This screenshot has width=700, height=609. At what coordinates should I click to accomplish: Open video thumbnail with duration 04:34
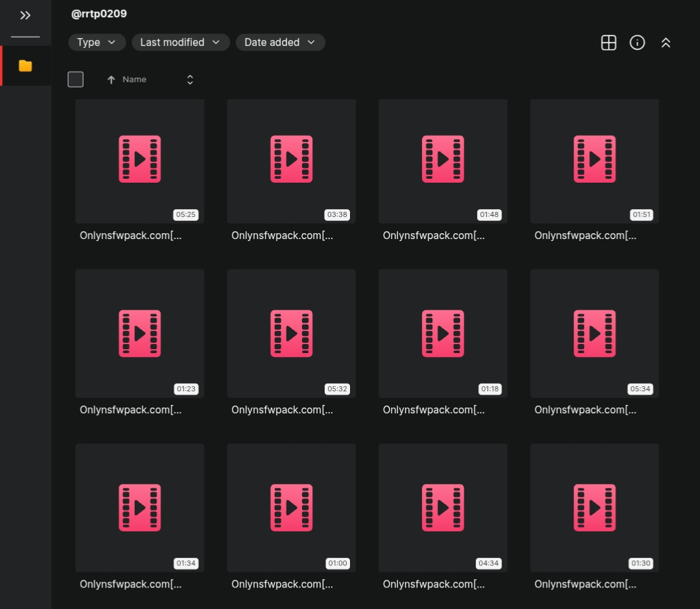tap(443, 508)
